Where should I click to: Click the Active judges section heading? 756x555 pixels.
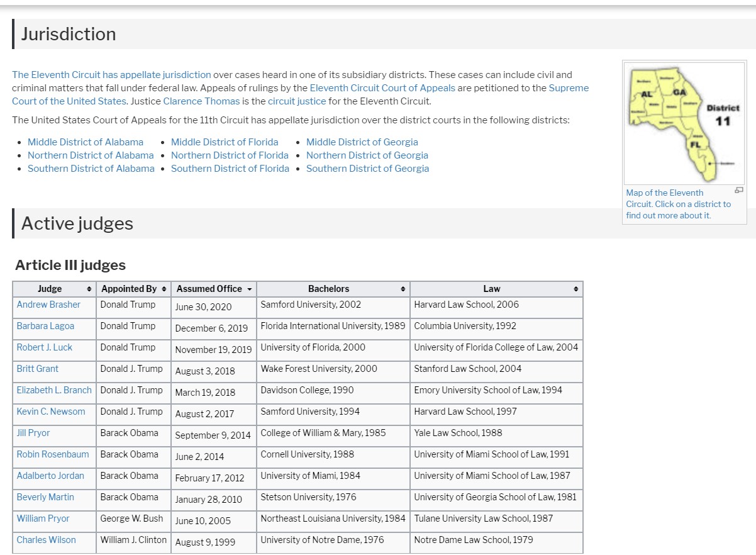click(x=77, y=223)
